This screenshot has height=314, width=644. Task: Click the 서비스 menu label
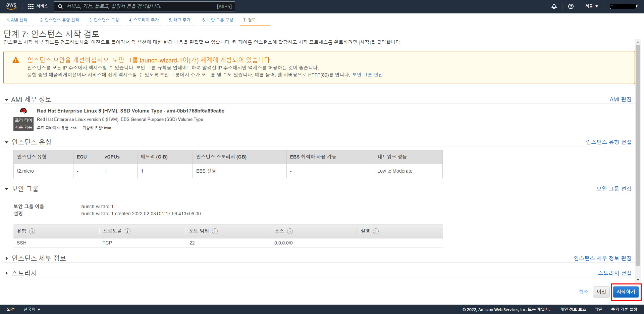42,6
